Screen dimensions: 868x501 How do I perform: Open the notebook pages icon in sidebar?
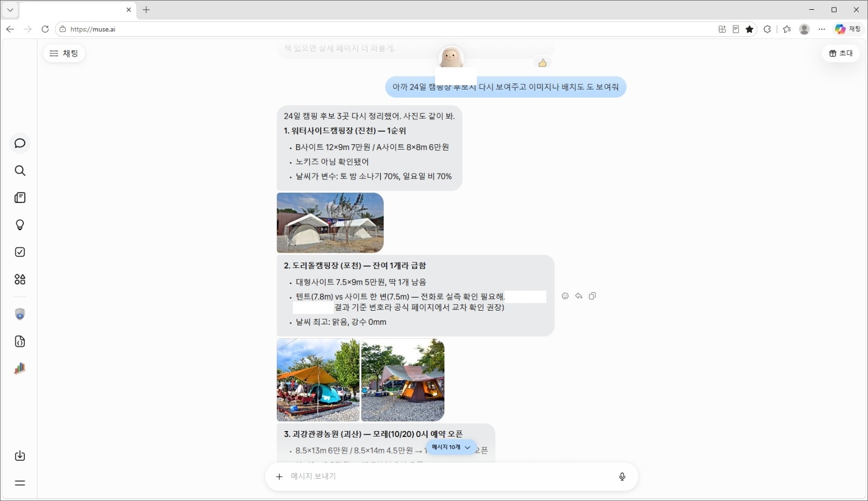tap(20, 198)
